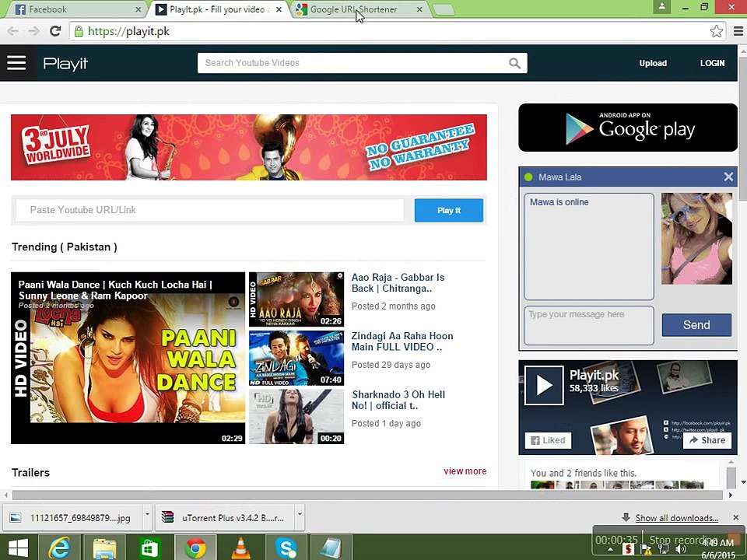The height and width of the screenshot is (560, 747).
Task: Open the Playit hamburger menu
Action: pyautogui.click(x=16, y=63)
